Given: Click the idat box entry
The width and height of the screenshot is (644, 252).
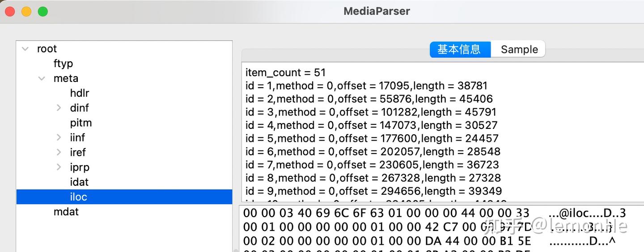Looking at the screenshot, I should pos(79,182).
